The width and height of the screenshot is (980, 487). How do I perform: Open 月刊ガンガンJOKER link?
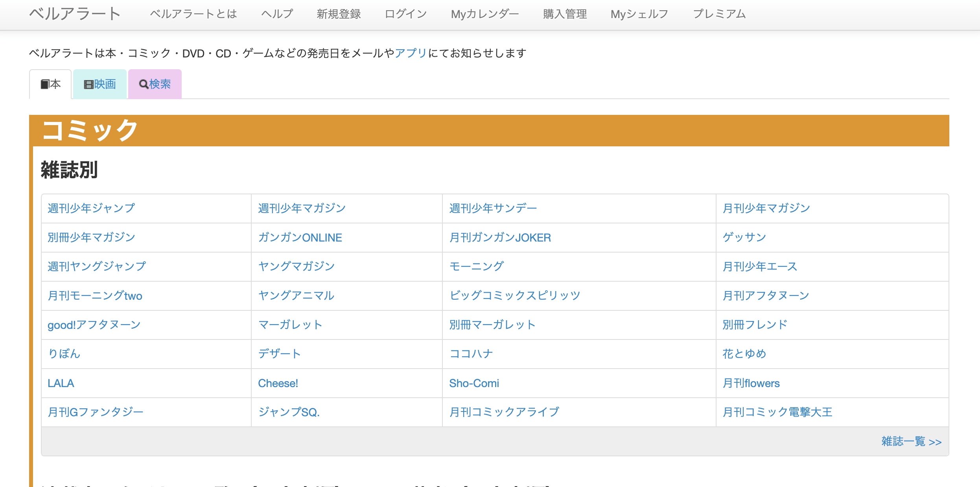[500, 237]
